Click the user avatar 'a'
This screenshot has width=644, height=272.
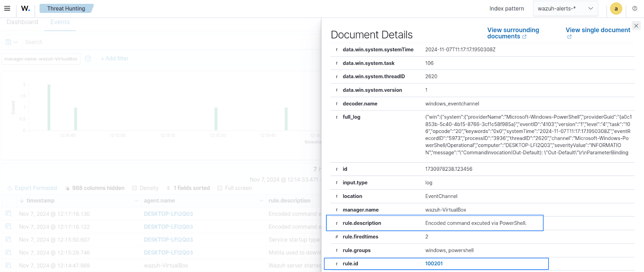coord(616,8)
